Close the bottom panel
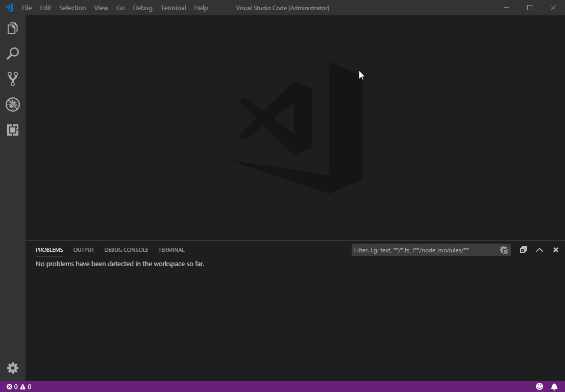The image size is (565, 392). pyautogui.click(x=556, y=250)
